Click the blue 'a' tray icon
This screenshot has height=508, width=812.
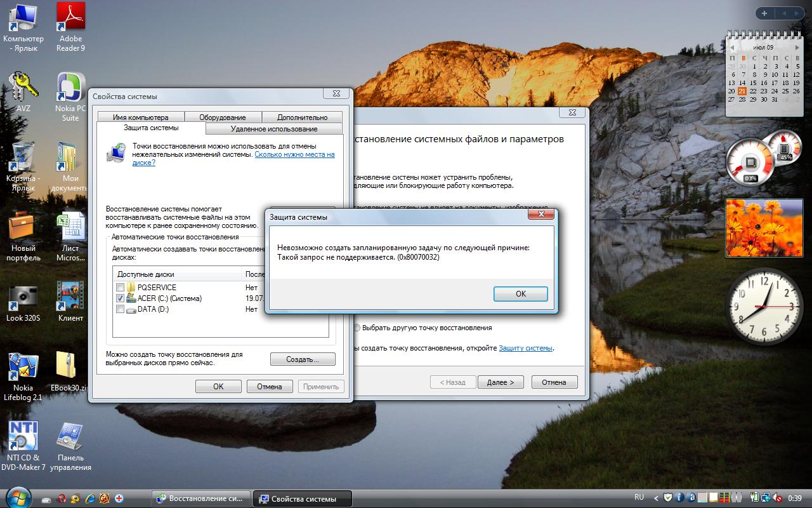tap(691, 498)
